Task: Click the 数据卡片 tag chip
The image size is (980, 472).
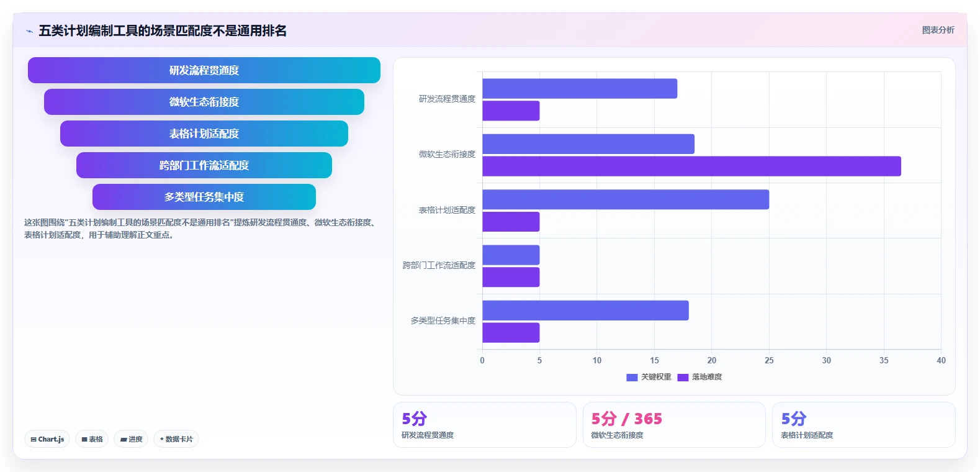Action: (x=176, y=439)
